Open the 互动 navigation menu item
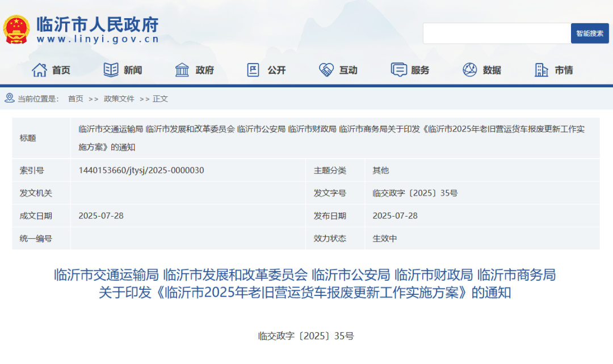 click(349, 70)
